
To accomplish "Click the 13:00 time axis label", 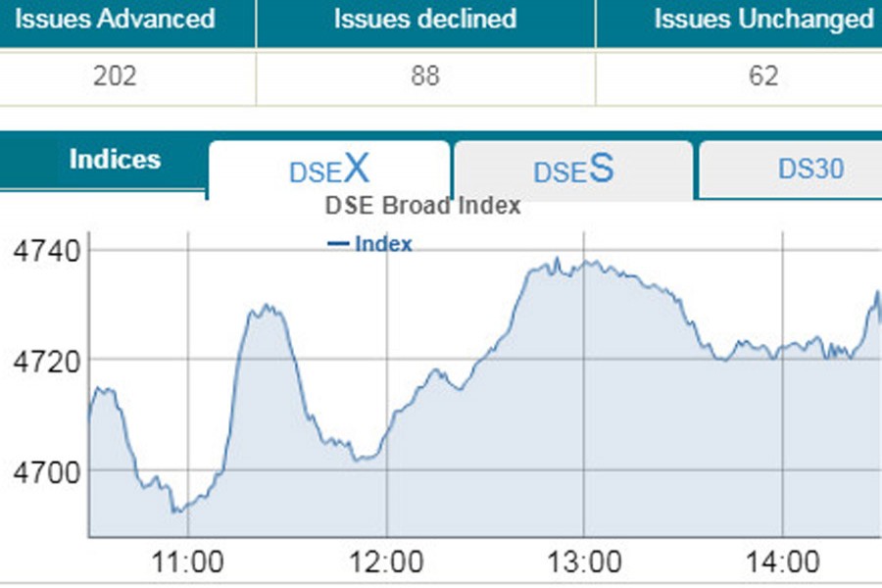I will (x=585, y=563).
